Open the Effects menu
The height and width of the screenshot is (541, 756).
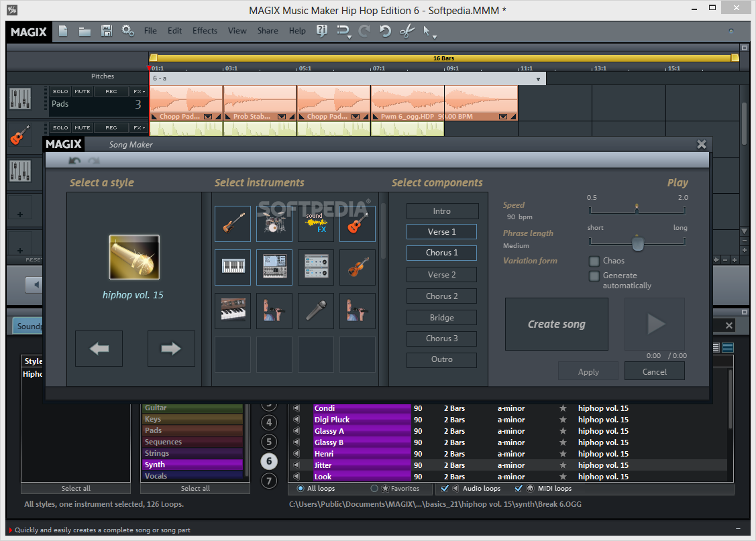pos(205,31)
